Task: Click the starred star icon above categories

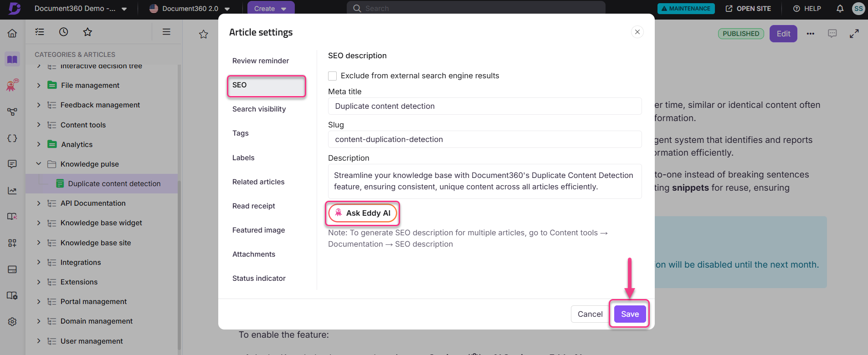Action: (87, 32)
